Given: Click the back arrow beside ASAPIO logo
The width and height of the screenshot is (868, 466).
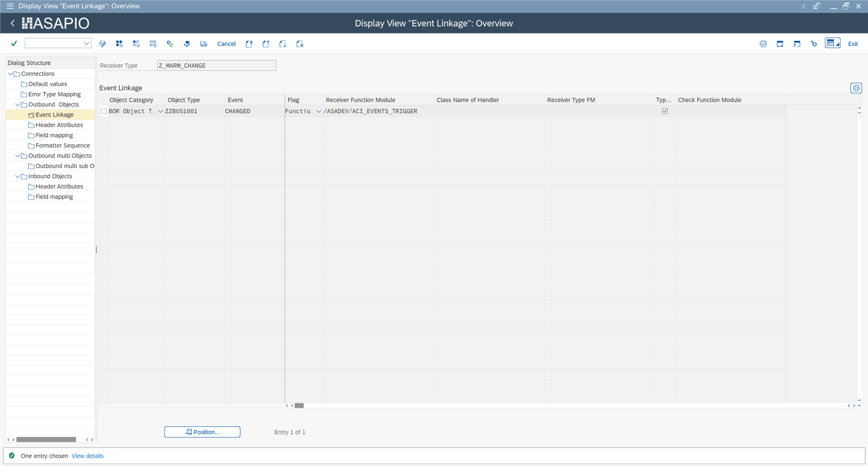Looking at the screenshot, I should (13, 23).
